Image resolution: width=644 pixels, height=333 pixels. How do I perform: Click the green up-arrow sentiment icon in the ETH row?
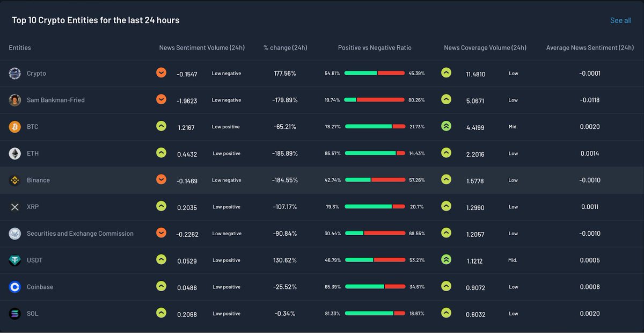[x=161, y=153]
